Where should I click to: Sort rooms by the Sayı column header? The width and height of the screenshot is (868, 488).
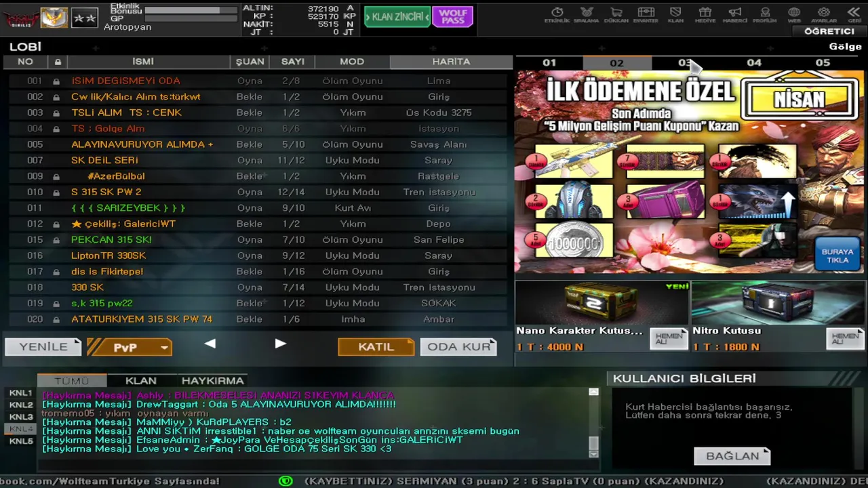(x=293, y=62)
